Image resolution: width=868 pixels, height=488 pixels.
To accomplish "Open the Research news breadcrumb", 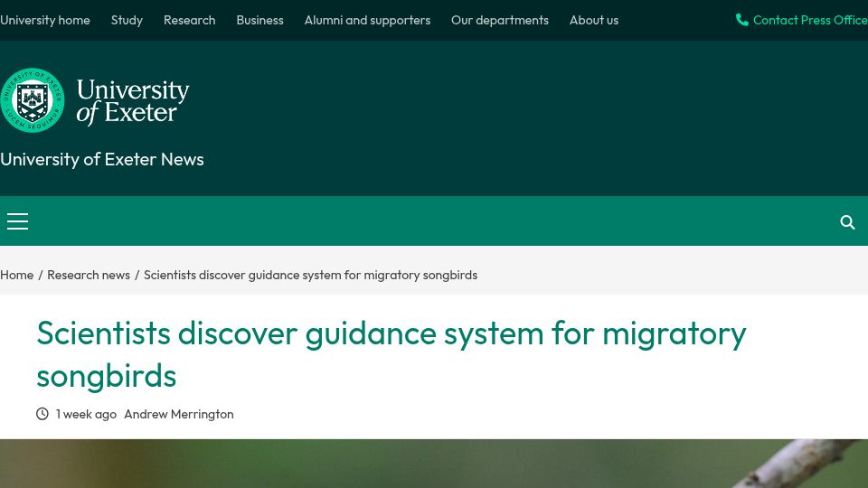I will coord(89,275).
